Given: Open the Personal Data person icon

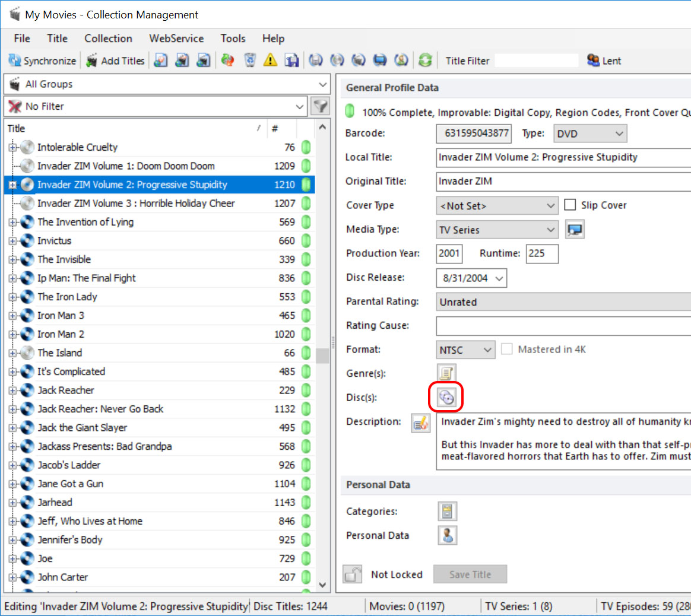Looking at the screenshot, I should (447, 535).
